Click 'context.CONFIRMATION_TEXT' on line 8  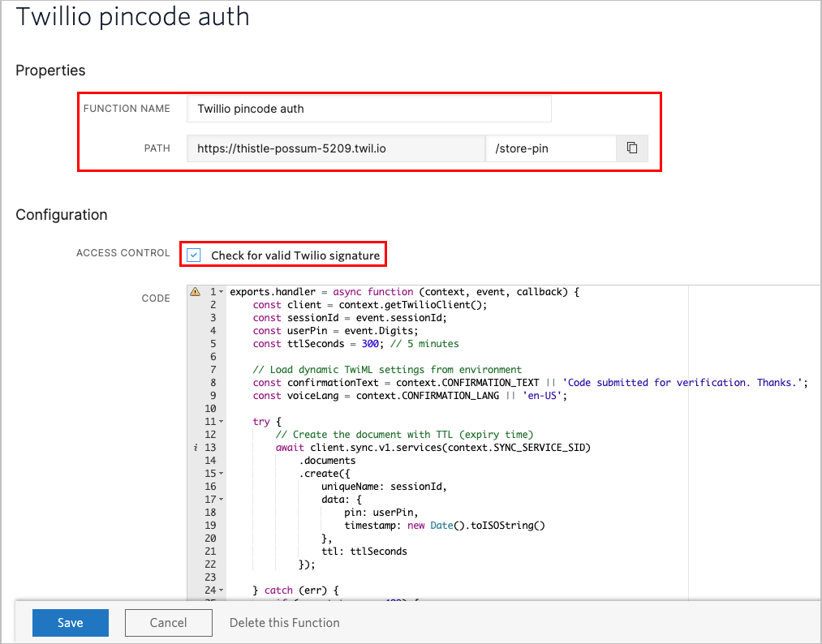click(467, 383)
